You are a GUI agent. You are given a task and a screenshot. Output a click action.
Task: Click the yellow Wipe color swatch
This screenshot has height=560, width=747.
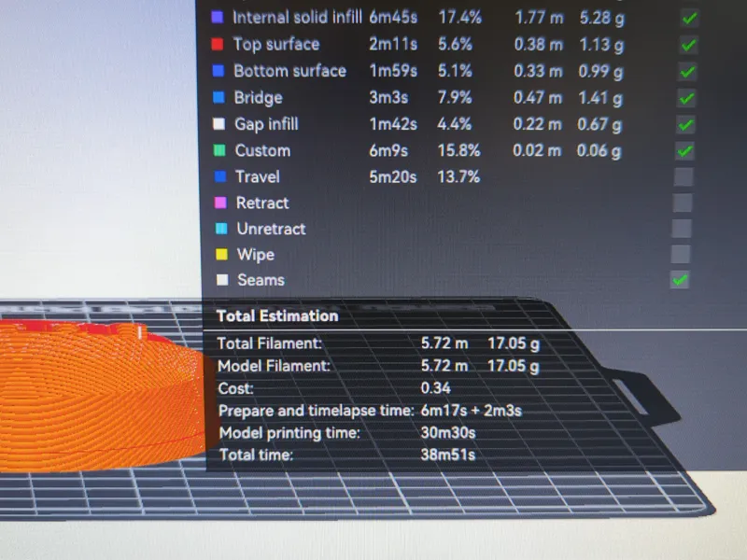point(221,254)
